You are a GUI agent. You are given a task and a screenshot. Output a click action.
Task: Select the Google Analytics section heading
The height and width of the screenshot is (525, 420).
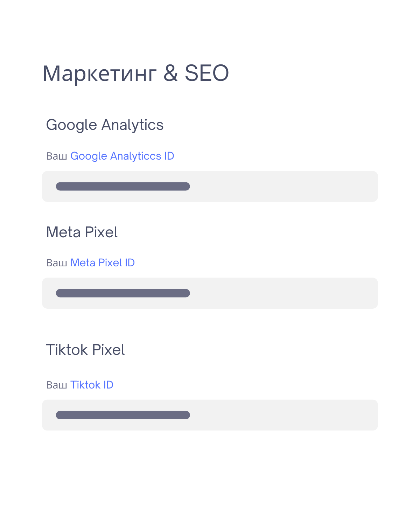click(105, 125)
